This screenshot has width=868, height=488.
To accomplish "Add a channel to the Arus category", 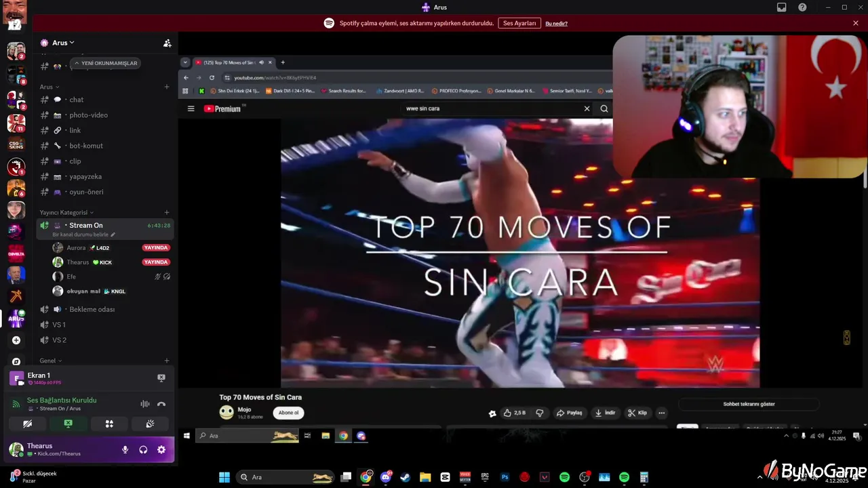I will [x=167, y=87].
